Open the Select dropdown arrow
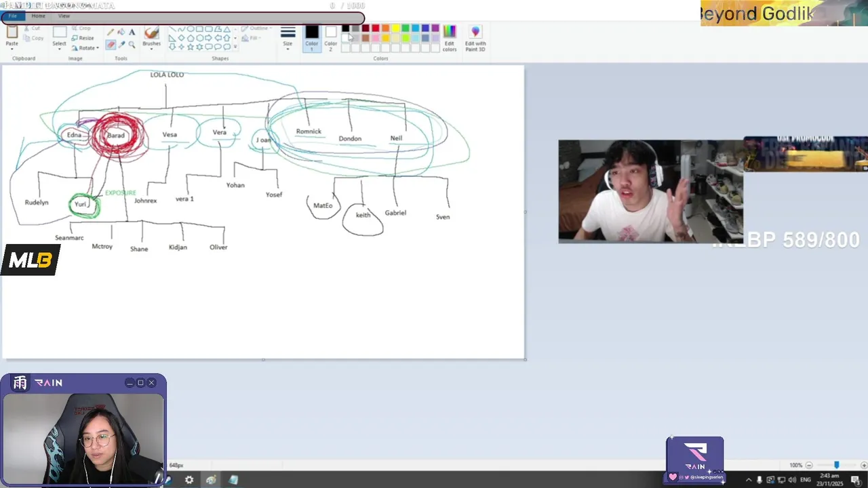Image resolution: width=868 pixels, height=488 pixels. (x=60, y=49)
